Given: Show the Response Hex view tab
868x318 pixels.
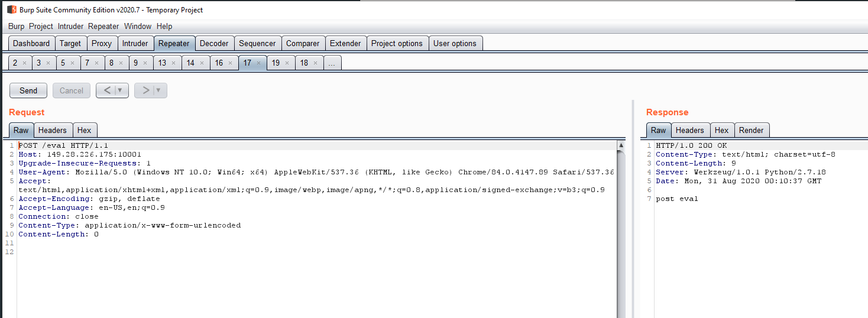Looking at the screenshot, I should pyautogui.click(x=722, y=130).
